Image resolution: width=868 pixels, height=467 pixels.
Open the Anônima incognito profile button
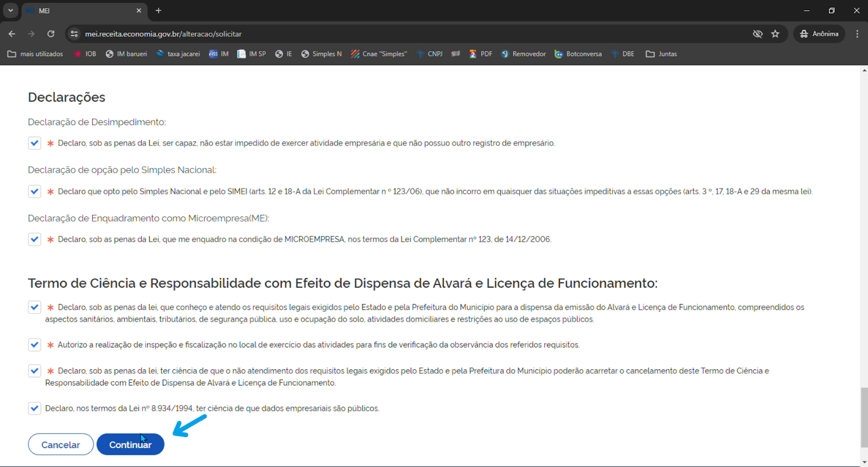(819, 34)
